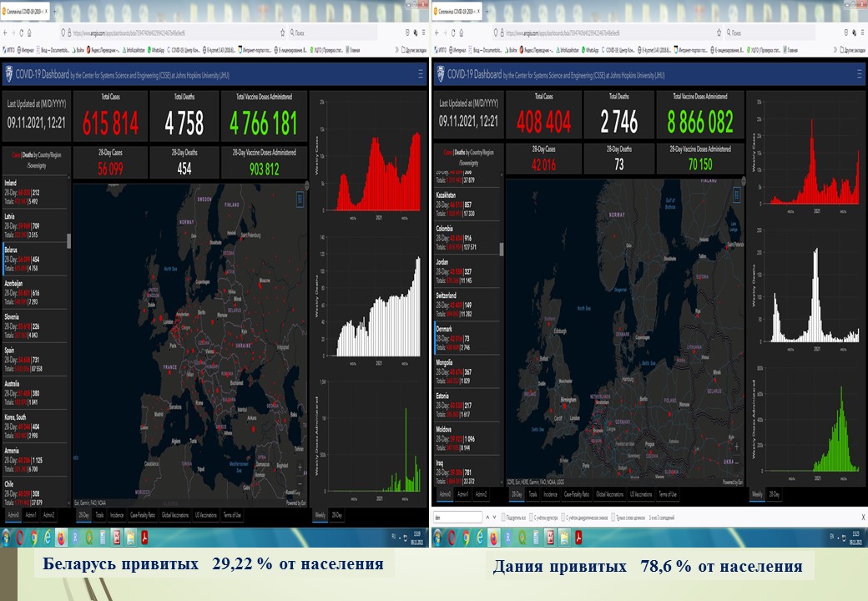The image size is (868, 601).
Task: Select Slovenia in the left country list
Action: pos(35,326)
